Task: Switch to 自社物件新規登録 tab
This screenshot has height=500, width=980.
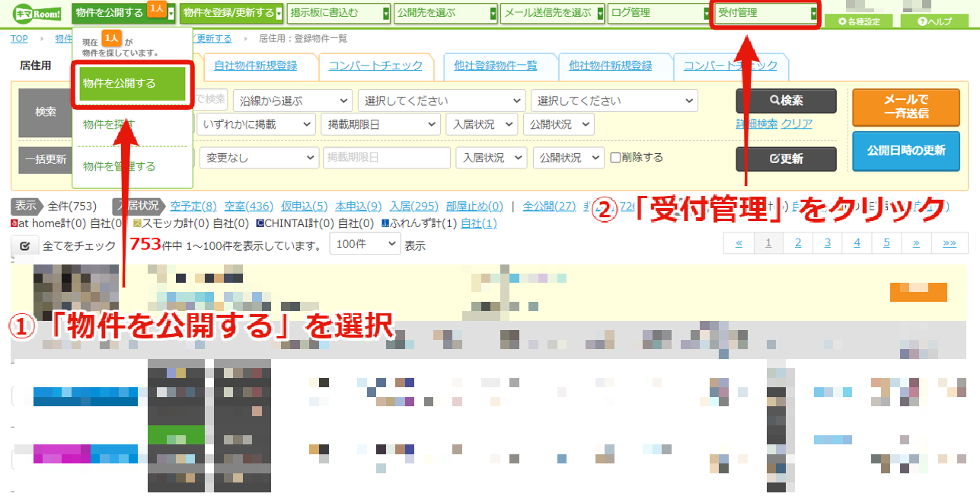Action: [x=256, y=66]
